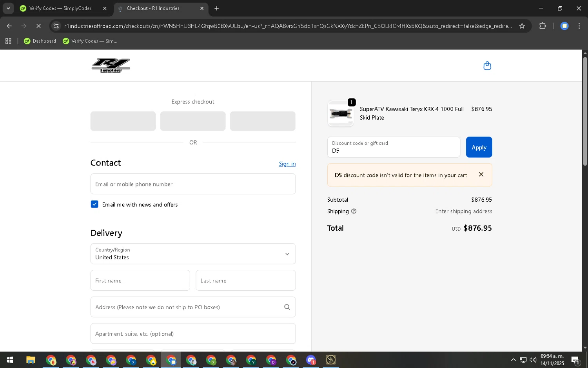Screen dimensions: 588x368
Task: Click the Address input field
Action: click(193, 307)
